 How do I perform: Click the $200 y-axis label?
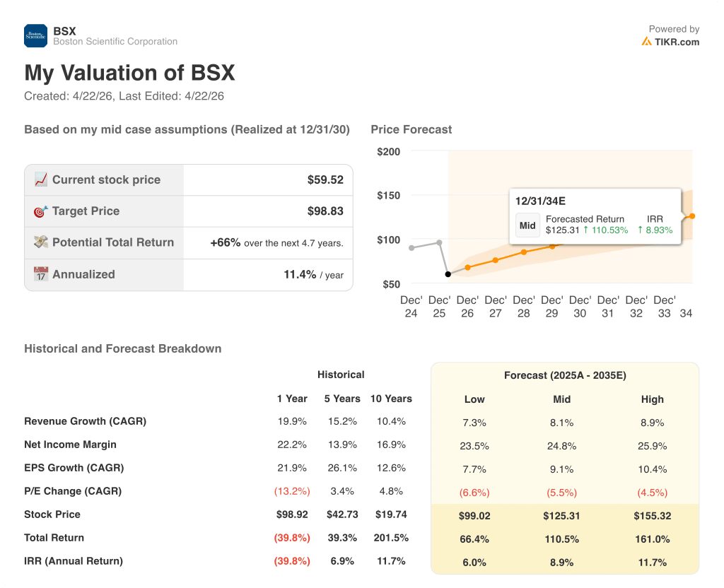(388, 151)
